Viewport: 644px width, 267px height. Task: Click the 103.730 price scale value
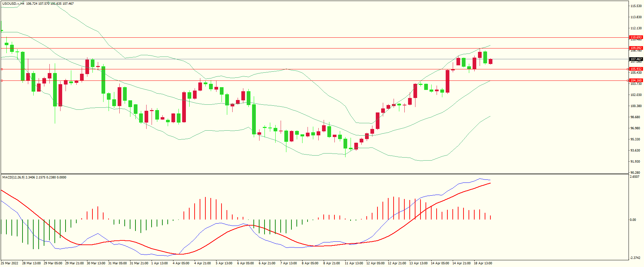(x=636, y=84)
